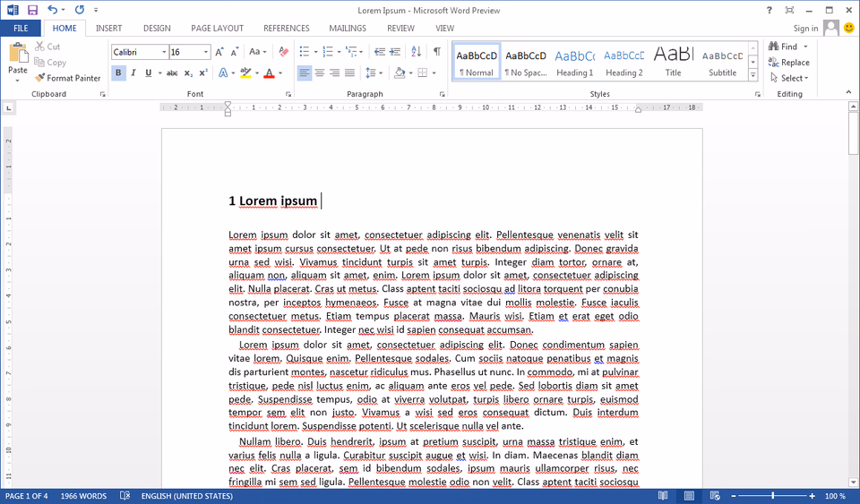Copy the selection
860x504 pixels.
(50, 63)
